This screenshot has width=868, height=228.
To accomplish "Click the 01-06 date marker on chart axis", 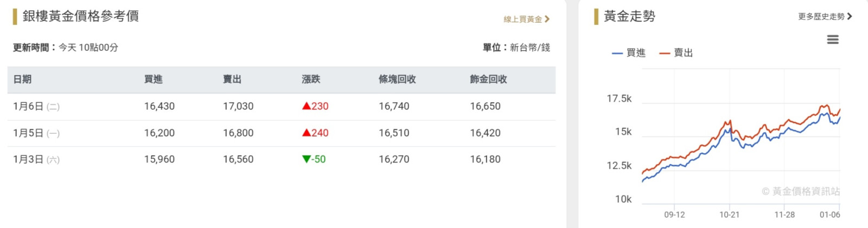I will pyautogui.click(x=829, y=214).
